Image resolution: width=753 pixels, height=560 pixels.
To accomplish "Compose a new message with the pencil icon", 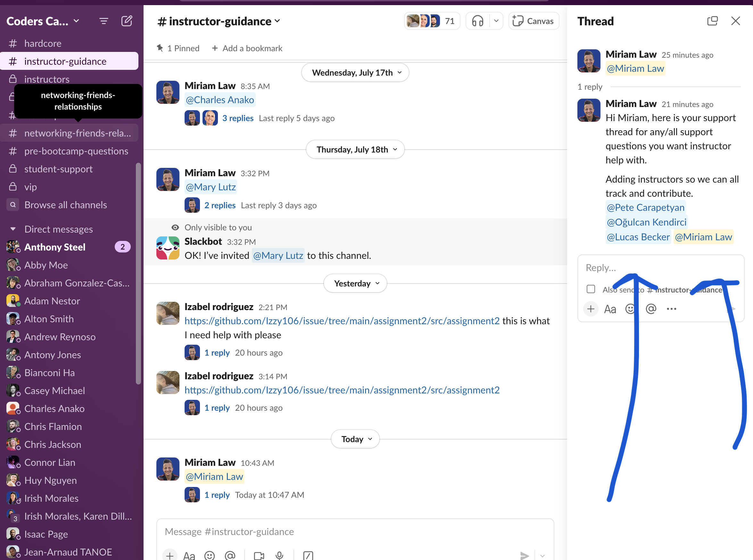I will click(127, 21).
